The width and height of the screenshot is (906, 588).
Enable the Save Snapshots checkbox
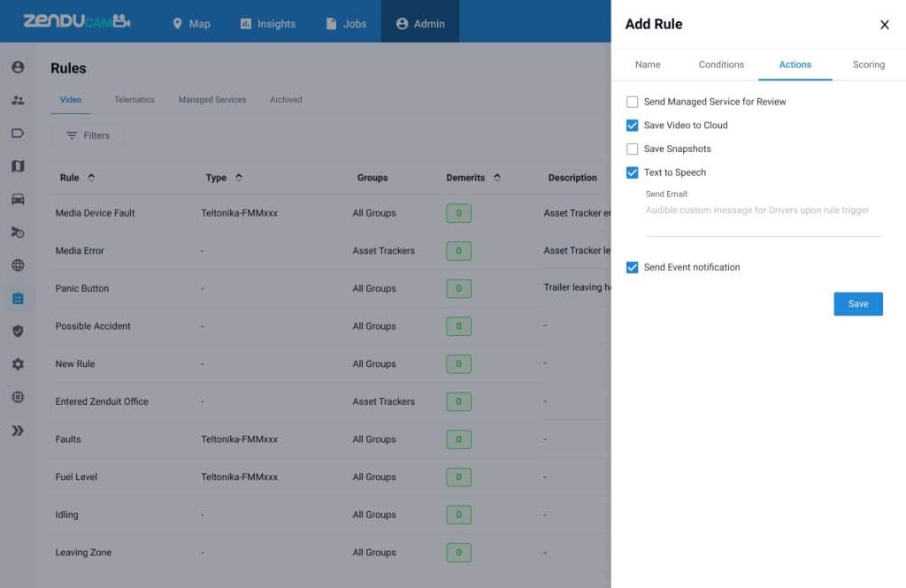[632, 149]
